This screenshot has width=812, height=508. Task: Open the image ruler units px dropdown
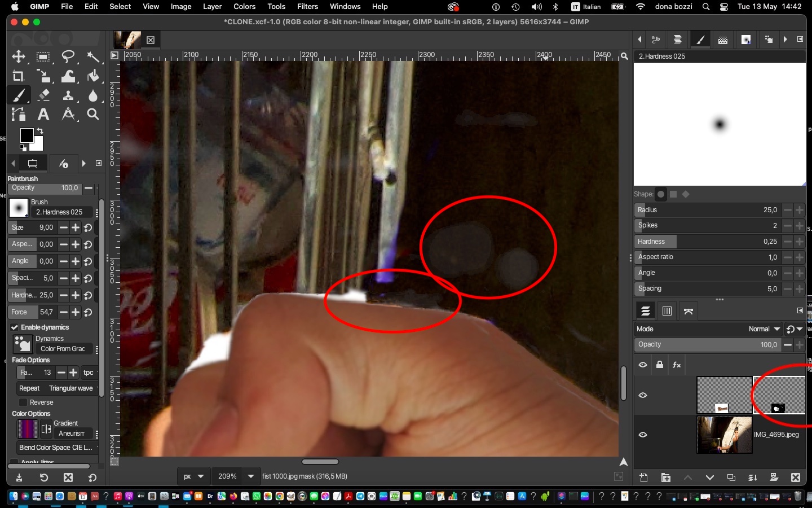(x=193, y=476)
